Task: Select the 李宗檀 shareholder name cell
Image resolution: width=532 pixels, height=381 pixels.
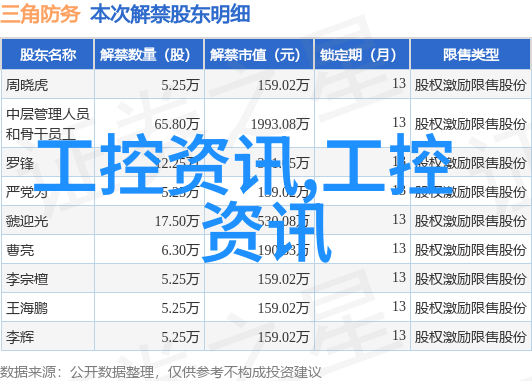Action: click(27, 279)
